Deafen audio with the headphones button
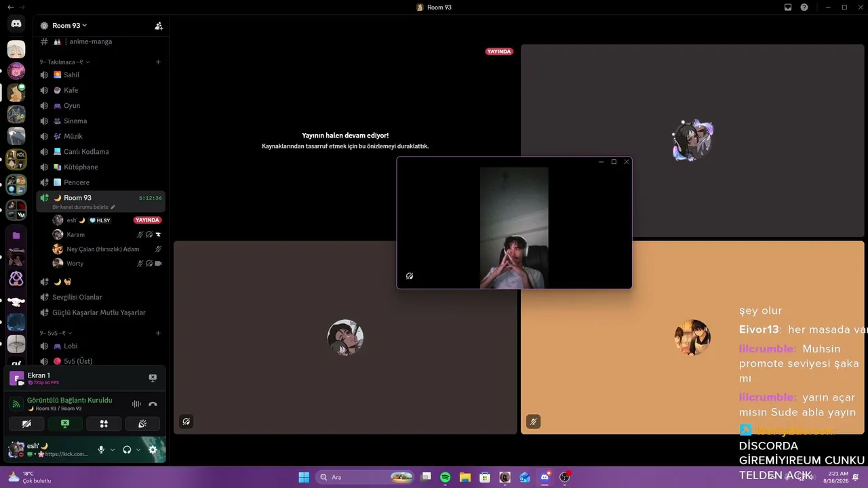The height and width of the screenshot is (488, 868). (127, 449)
